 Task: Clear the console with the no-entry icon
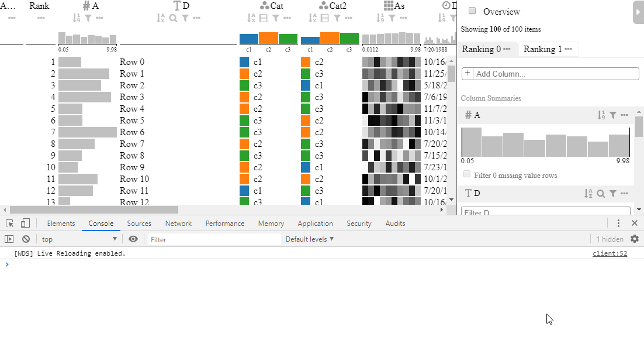(25, 239)
